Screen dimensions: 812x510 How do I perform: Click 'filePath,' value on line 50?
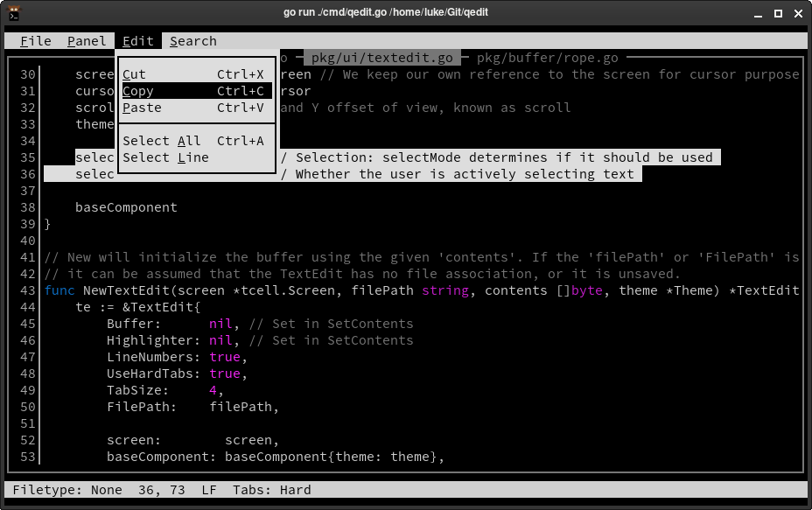pyautogui.click(x=244, y=407)
